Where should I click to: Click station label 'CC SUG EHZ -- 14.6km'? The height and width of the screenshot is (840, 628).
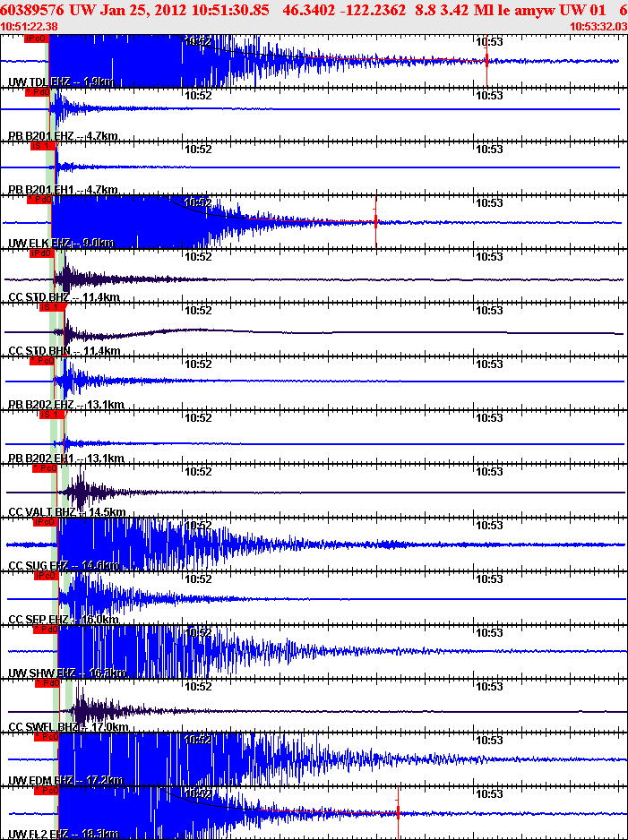[65, 565]
